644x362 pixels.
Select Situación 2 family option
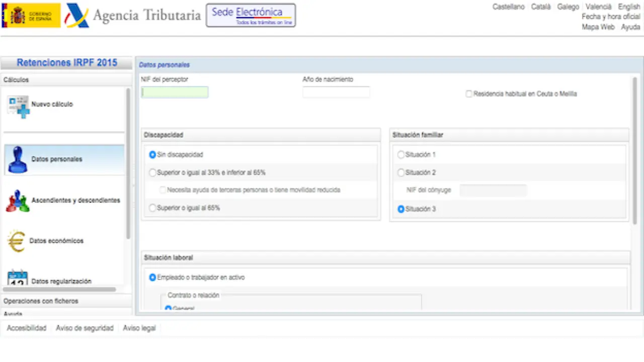[401, 172]
